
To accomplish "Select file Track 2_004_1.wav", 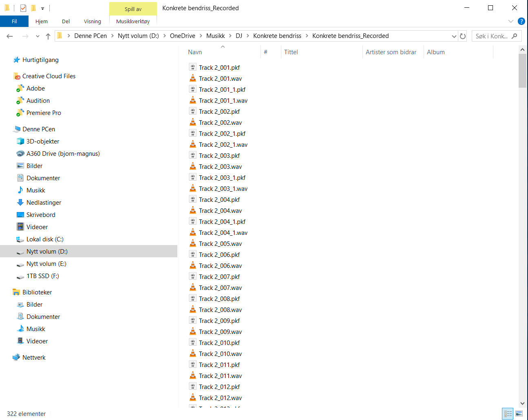I will pyautogui.click(x=223, y=232).
